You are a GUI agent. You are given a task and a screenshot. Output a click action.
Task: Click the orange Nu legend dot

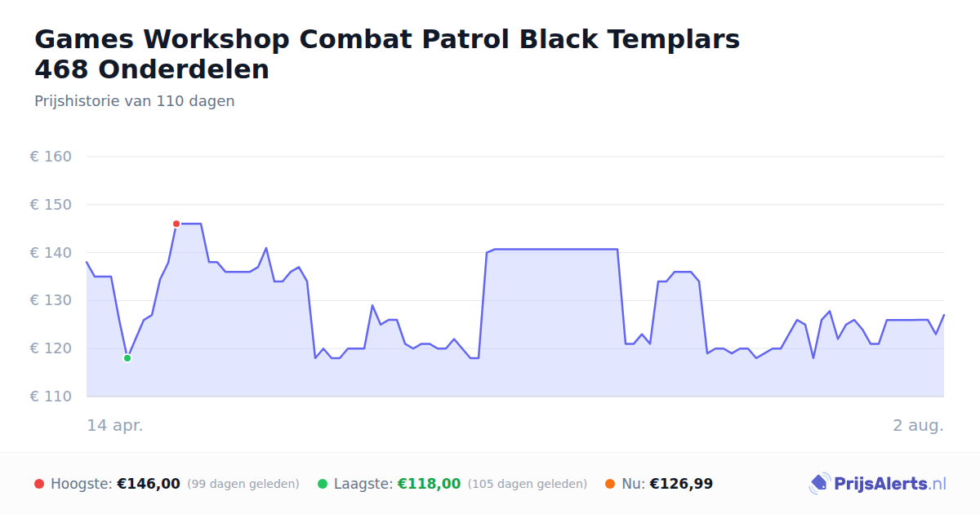click(610, 484)
